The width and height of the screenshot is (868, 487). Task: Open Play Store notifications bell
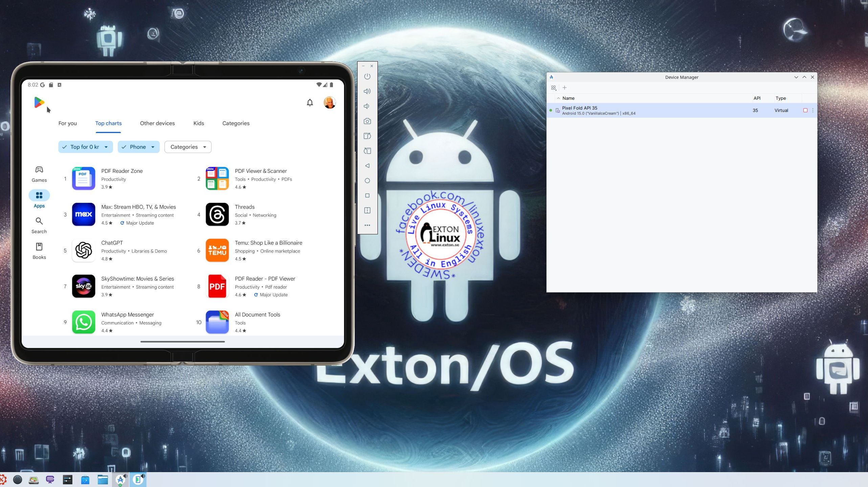click(310, 102)
